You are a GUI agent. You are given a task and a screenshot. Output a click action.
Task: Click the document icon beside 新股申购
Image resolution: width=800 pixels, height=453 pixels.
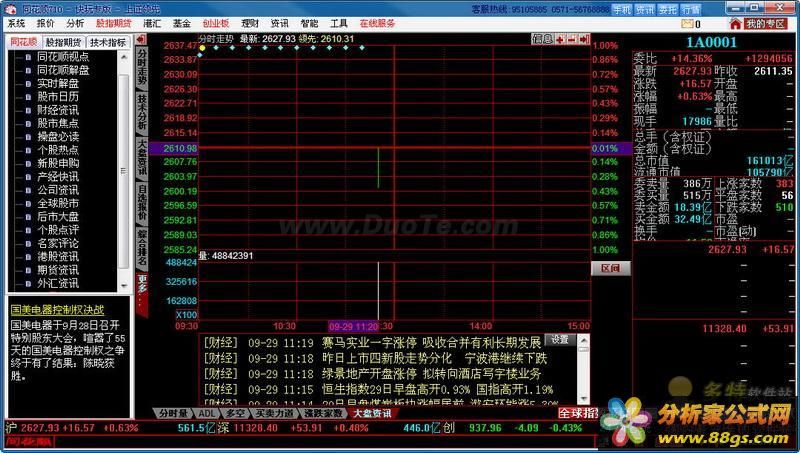pyautogui.click(x=29, y=164)
